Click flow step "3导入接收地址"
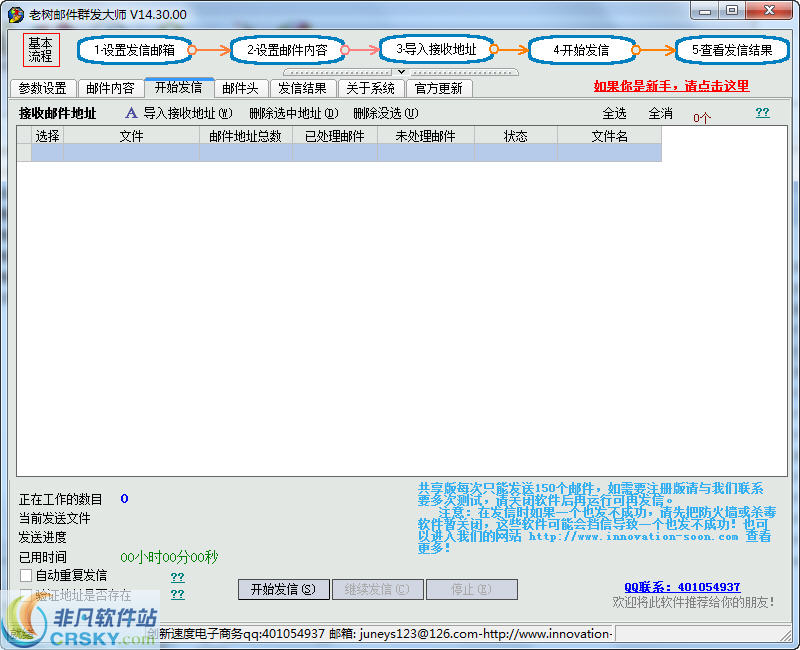This screenshot has height=650, width=800. [x=435, y=48]
